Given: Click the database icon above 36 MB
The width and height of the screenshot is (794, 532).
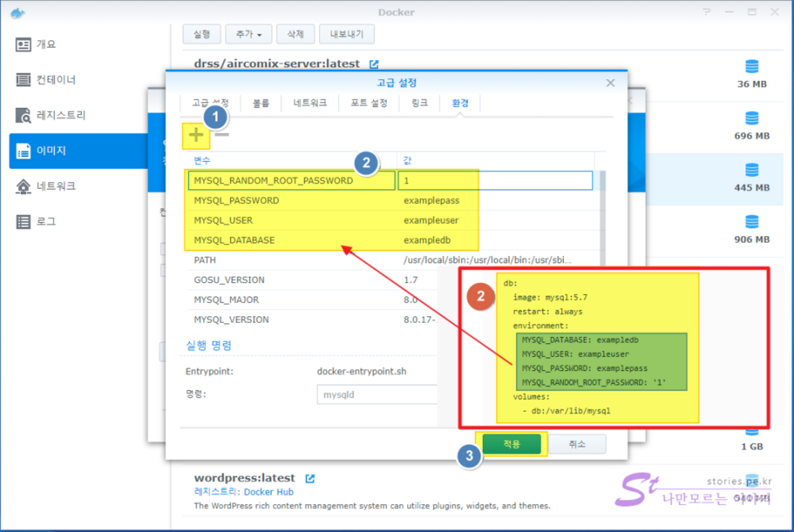Looking at the screenshot, I should click(751, 66).
